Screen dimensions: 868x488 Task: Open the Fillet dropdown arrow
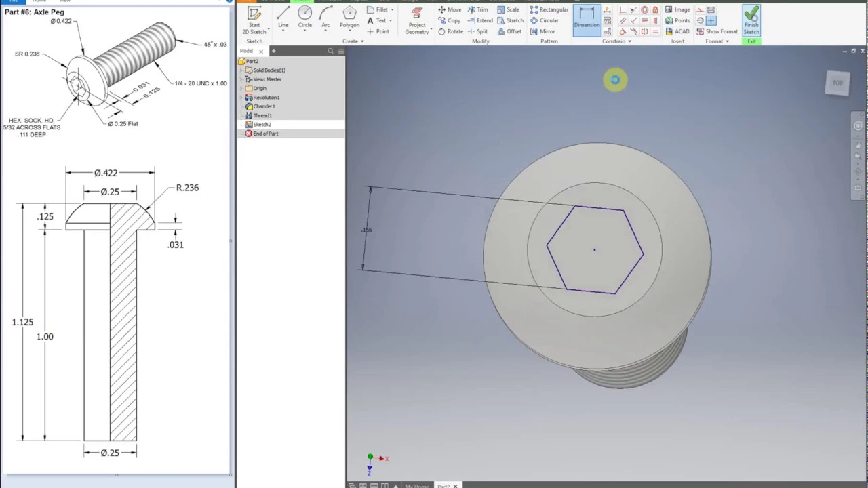tap(392, 9)
